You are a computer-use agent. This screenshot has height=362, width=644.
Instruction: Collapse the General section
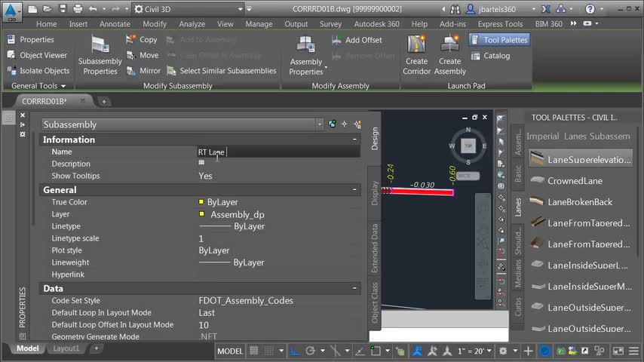point(354,190)
